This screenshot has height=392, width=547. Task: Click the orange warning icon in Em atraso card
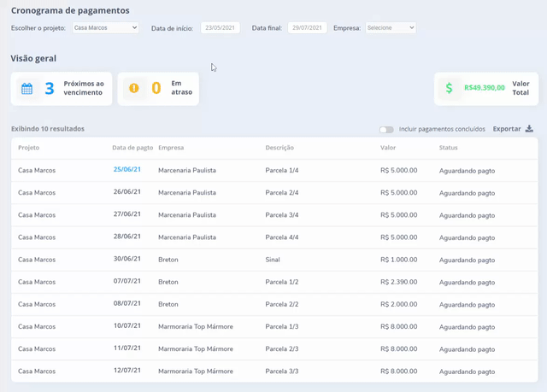(133, 89)
